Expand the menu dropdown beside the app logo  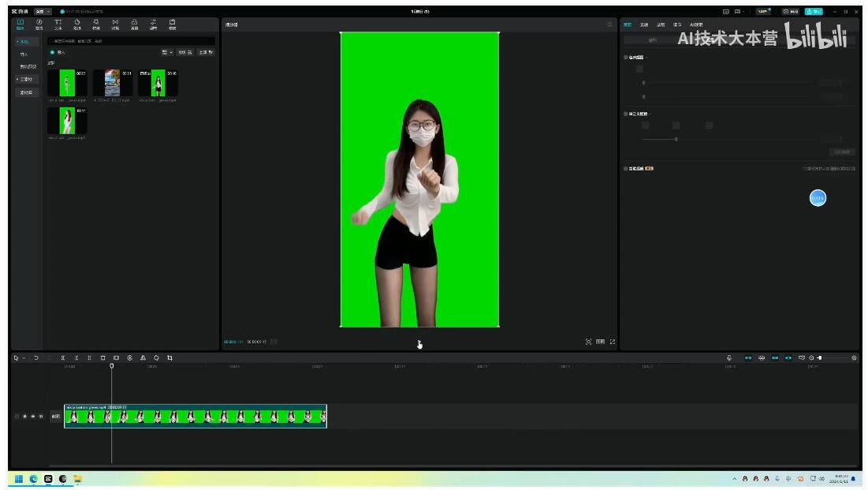tap(42, 11)
